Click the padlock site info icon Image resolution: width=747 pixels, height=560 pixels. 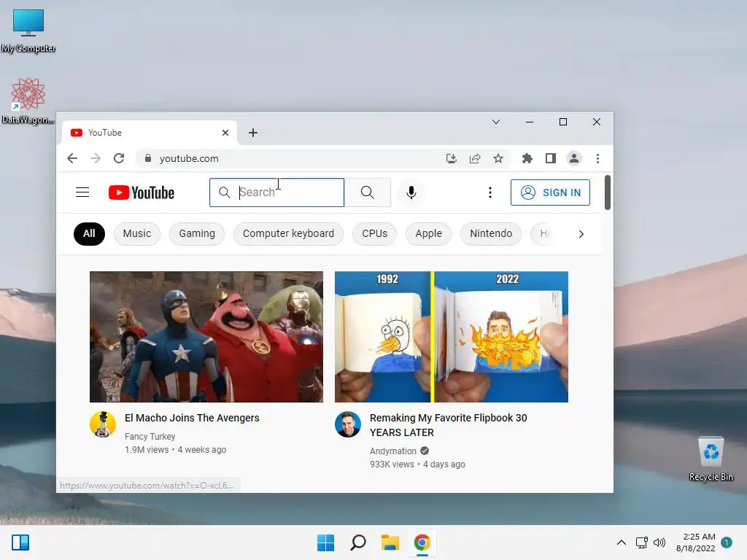coord(147,158)
